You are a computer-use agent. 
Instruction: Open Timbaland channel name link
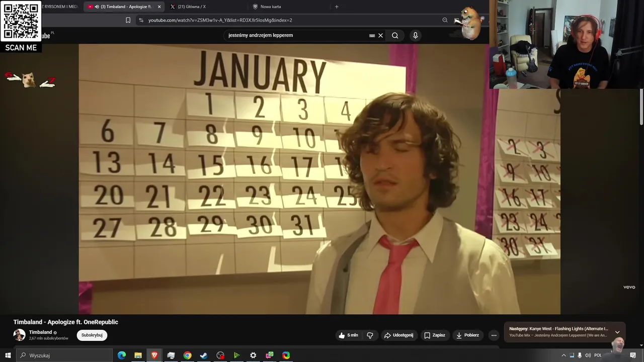40,332
